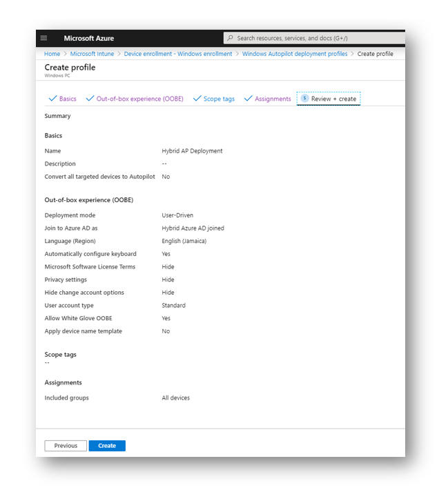Click checkmark icon next to Out-of-box experience
Image resolution: width=448 pixels, height=490 pixels.
pyautogui.click(x=90, y=99)
